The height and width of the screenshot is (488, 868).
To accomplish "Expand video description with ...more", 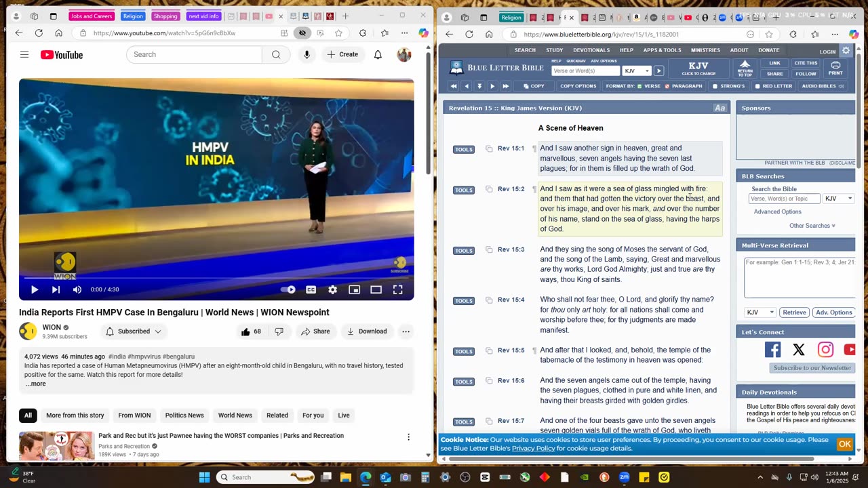I will pyautogui.click(x=36, y=384).
